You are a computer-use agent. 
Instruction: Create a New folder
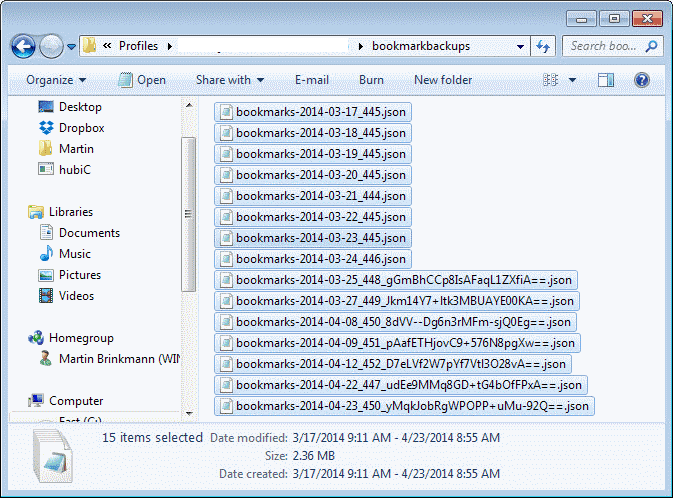tap(443, 80)
